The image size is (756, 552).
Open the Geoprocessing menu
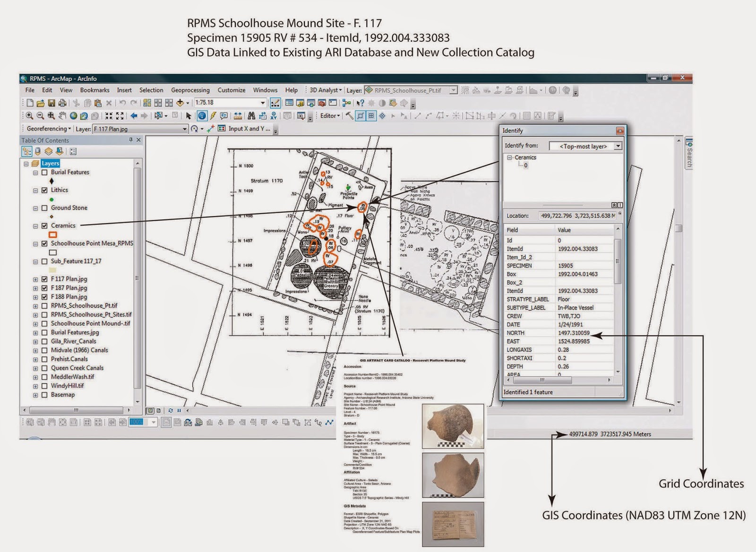[190, 90]
